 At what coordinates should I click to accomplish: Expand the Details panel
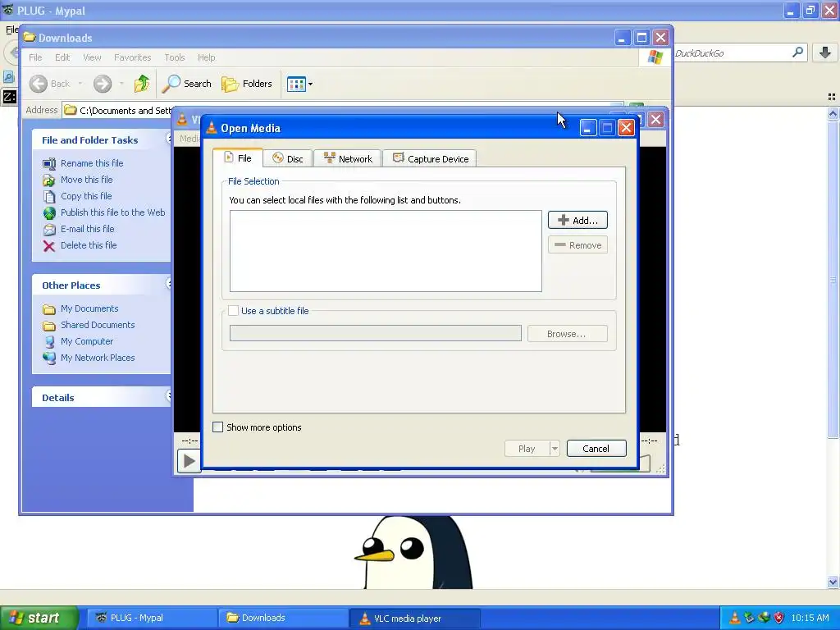pyautogui.click(x=168, y=396)
